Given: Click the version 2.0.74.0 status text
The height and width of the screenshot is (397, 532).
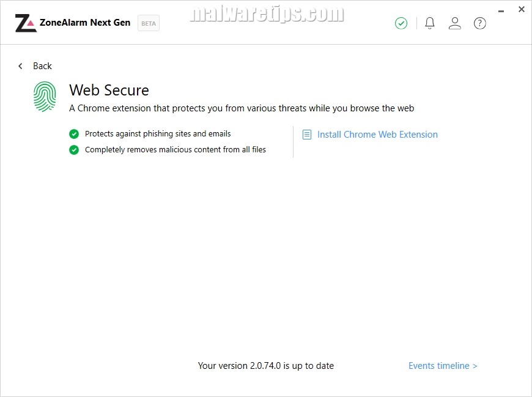Looking at the screenshot, I should (x=265, y=366).
